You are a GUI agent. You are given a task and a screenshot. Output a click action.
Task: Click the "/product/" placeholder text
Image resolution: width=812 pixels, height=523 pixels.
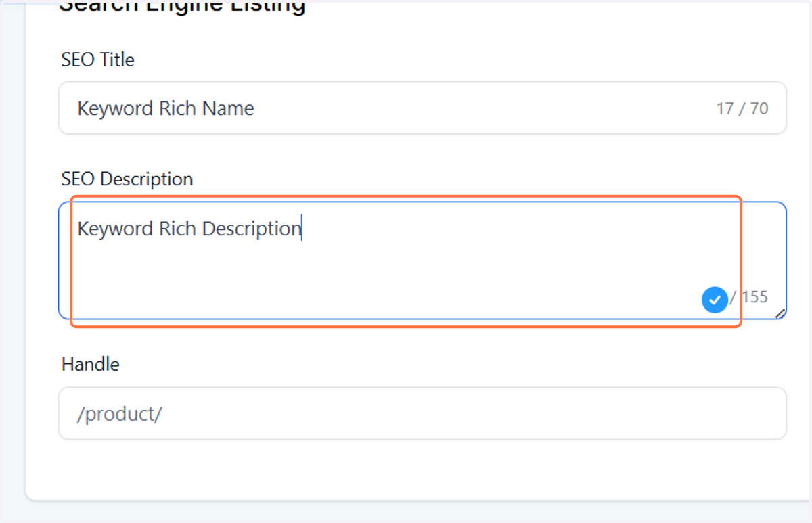pyautogui.click(x=120, y=414)
